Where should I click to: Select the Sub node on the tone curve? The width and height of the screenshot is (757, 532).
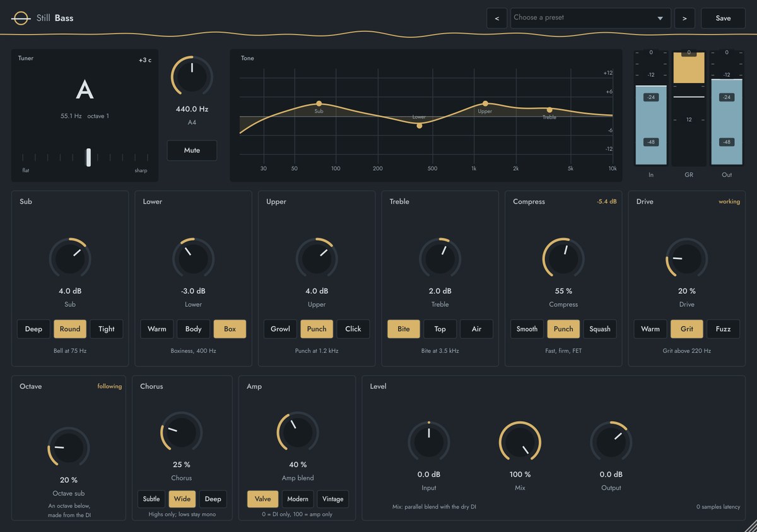(x=319, y=103)
